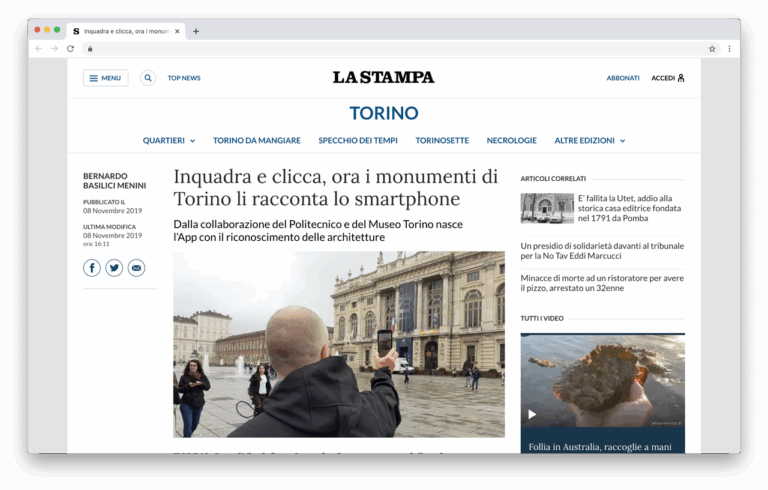Viewport: 768px width, 490px height.
Task: Expand Altre Edizioni dropdown
Action: pyautogui.click(x=589, y=141)
